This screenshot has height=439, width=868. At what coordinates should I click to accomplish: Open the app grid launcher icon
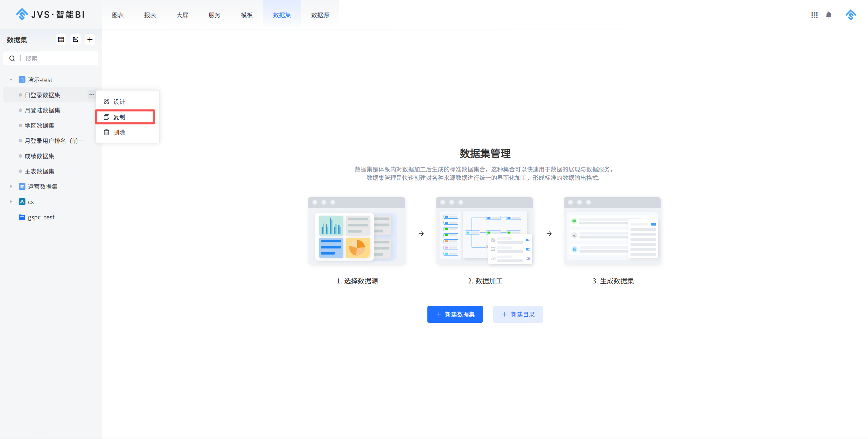(x=814, y=15)
